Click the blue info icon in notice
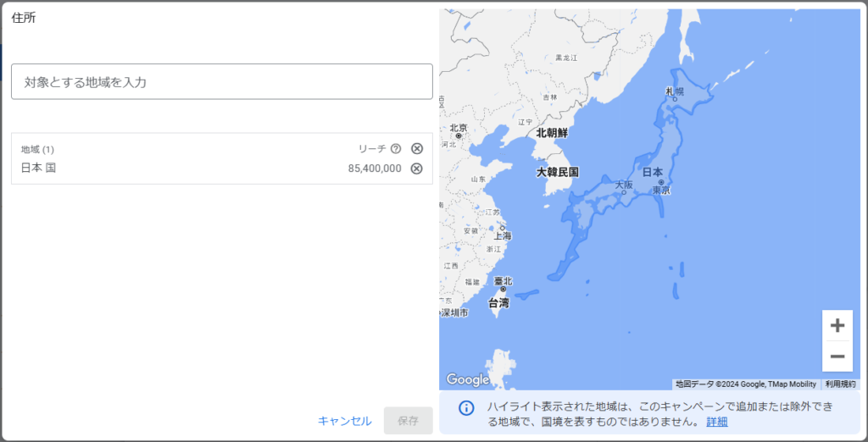 [466, 408]
